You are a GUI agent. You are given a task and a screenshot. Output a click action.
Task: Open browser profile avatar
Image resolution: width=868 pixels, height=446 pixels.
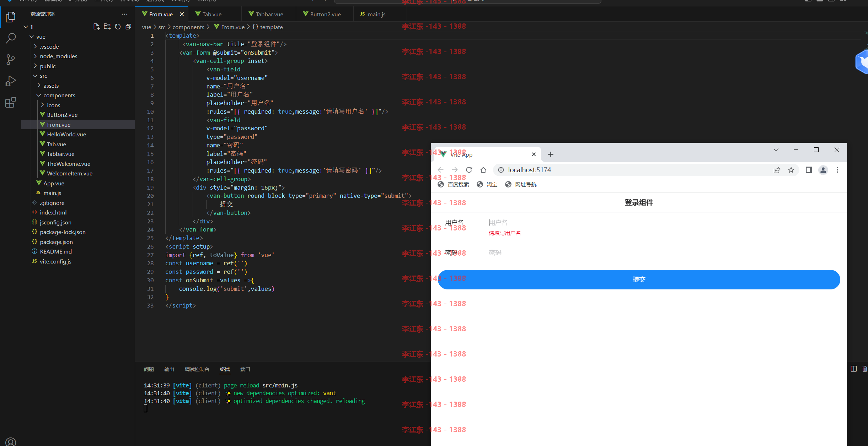pos(823,170)
